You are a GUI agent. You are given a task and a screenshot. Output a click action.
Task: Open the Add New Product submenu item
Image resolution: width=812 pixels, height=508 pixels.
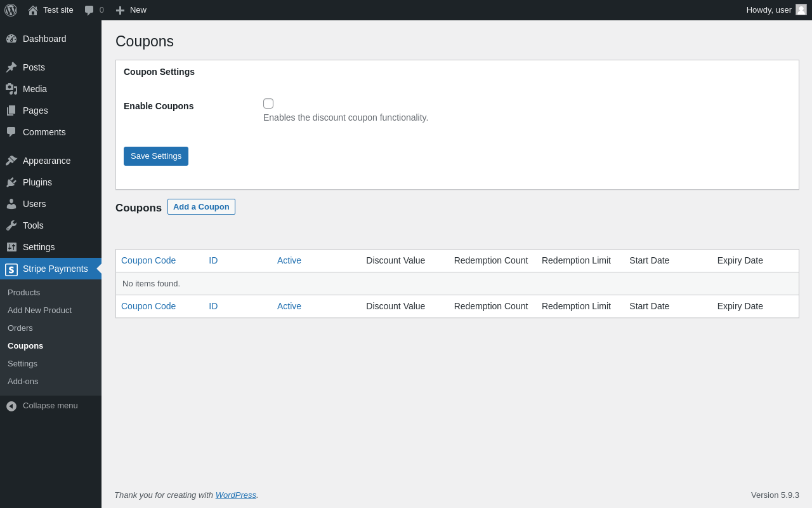point(39,311)
